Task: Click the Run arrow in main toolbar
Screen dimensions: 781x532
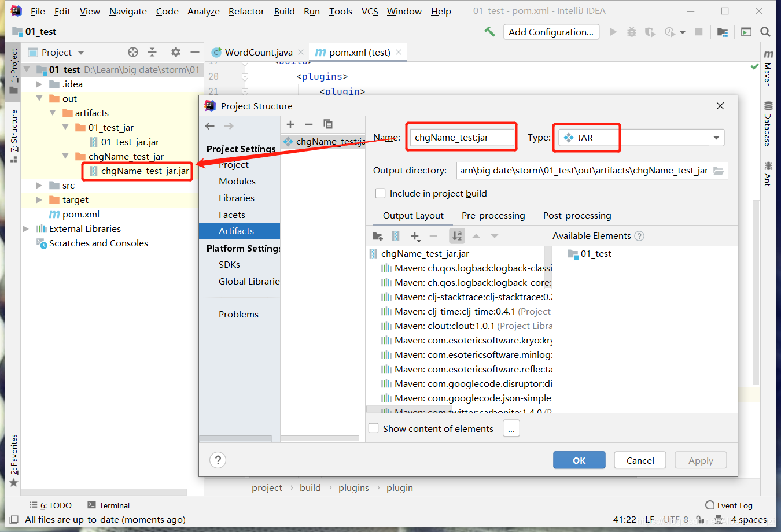Action: [613, 32]
